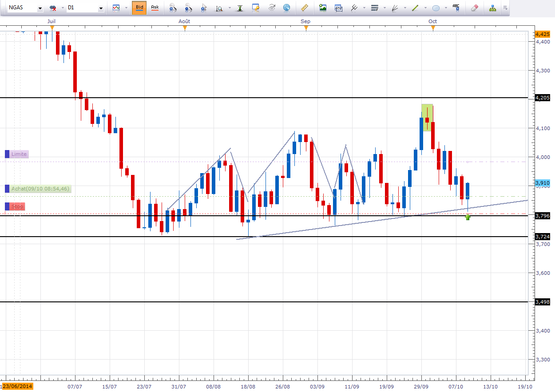
Task: Select the ABC text label tool
Action: point(456,8)
